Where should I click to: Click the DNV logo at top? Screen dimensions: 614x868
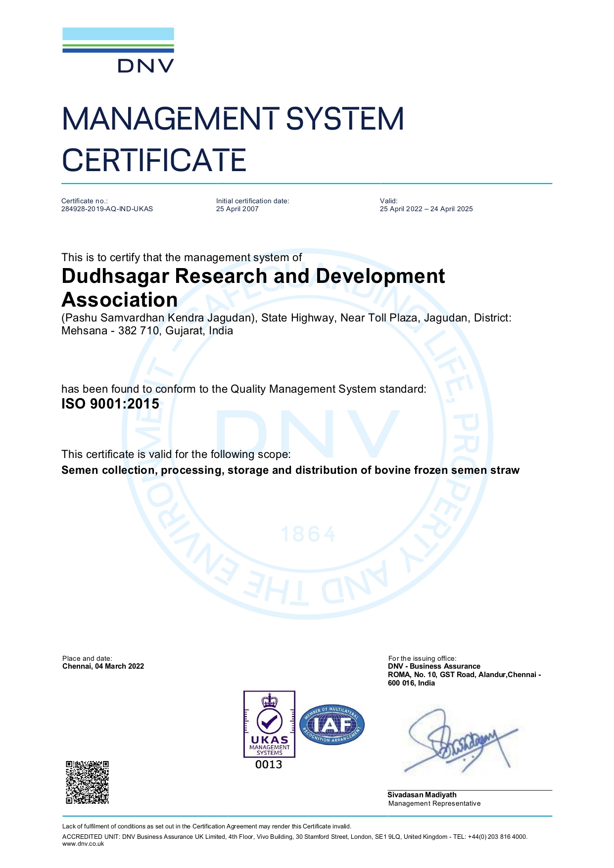click(x=118, y=50)
